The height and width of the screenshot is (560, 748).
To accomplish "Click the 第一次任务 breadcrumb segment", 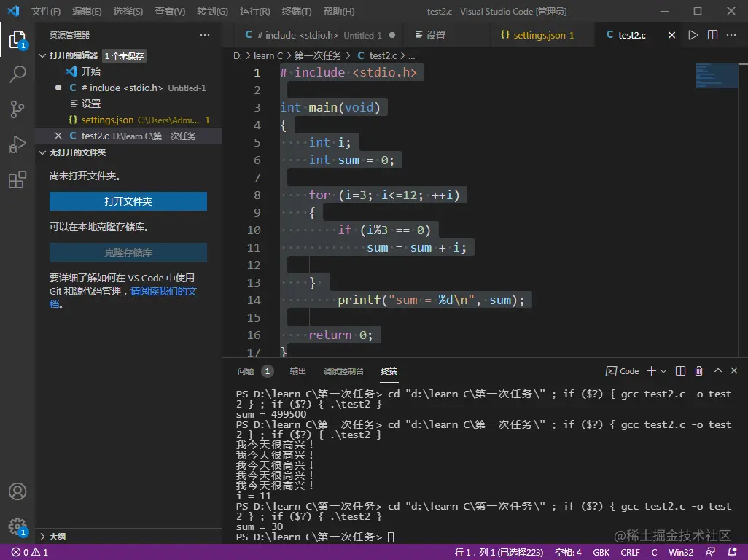I will (x=318, y=56).
